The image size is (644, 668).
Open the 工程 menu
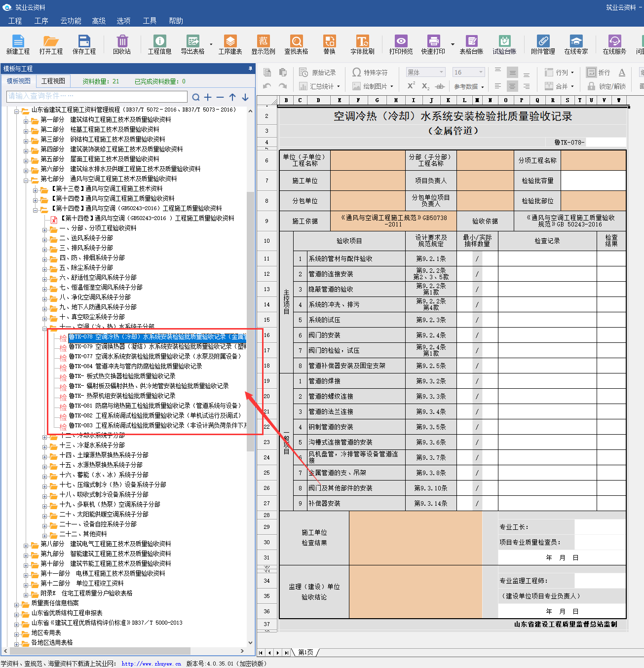click(15, 21)
